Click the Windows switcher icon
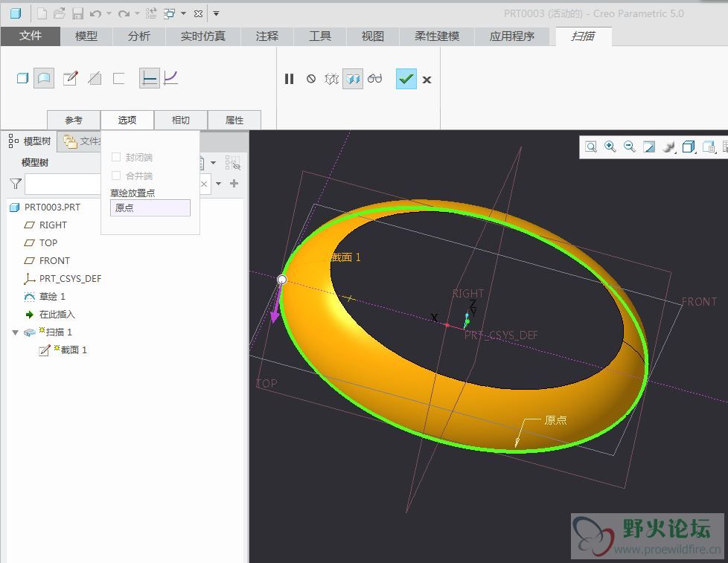 pyautogui.click(x=170, y=13)
